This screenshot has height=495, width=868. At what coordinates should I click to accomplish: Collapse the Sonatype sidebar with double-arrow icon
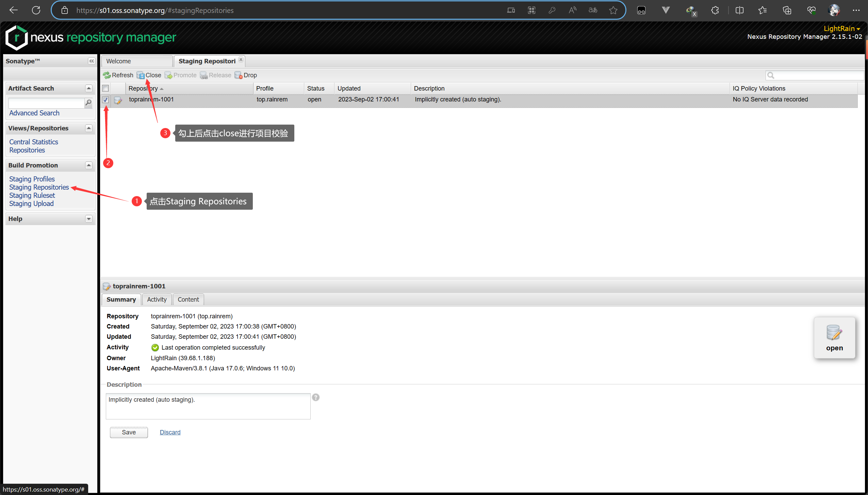(x=91, y=61)
